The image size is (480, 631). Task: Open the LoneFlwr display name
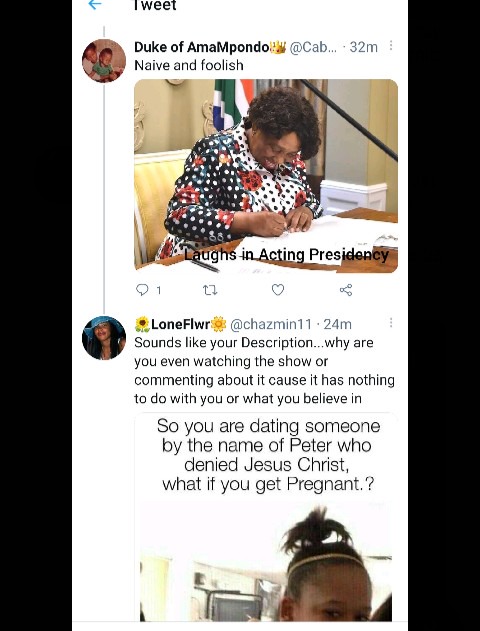(x=180, y=324)
